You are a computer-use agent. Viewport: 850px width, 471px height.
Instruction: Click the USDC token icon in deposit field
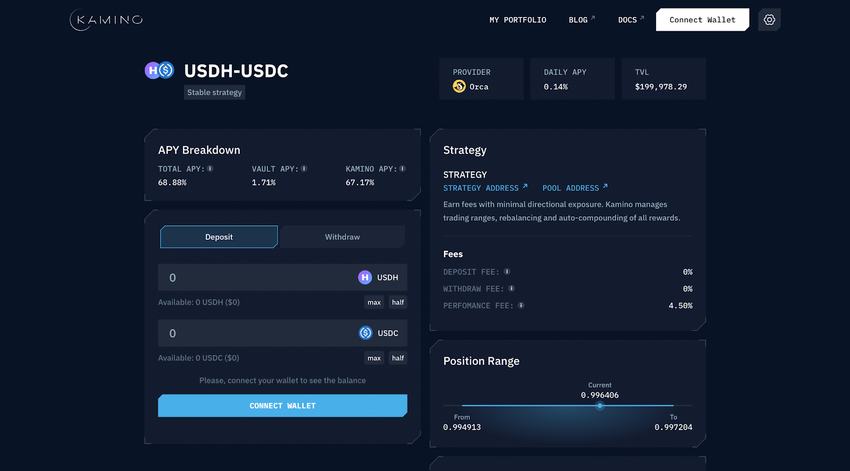point(365,333)
